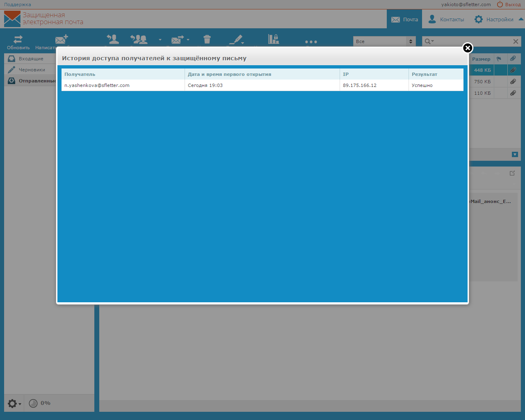Click the three dots more actions icon

tap(311, 42)
